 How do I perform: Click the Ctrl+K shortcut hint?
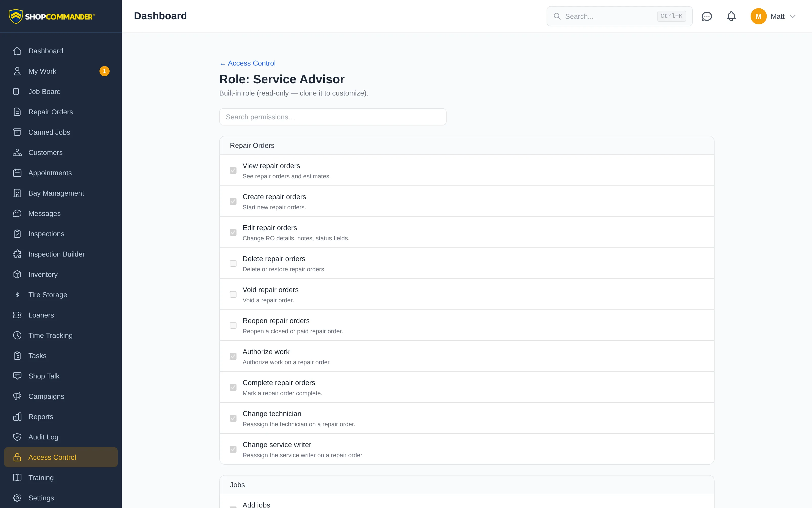[x=671, y=16]
